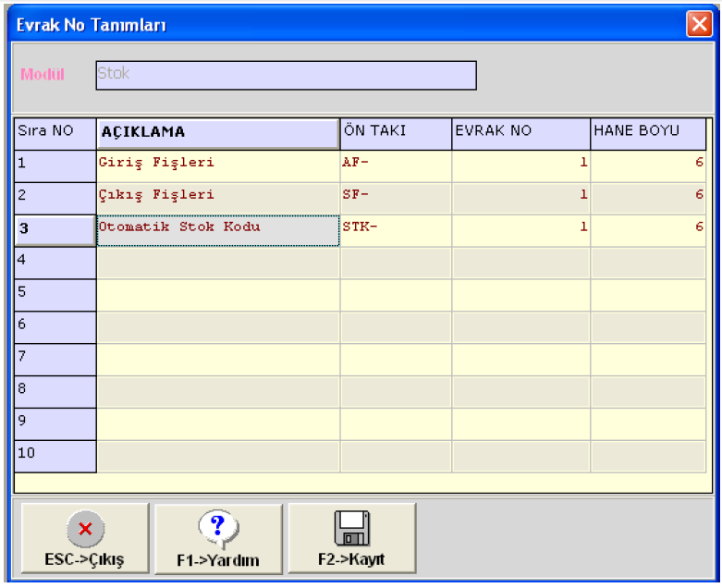Click the HANE BOYU value for Giriş Fişleri
The height and width of the screenshot is (588, 722).
(x=647, y=165)
